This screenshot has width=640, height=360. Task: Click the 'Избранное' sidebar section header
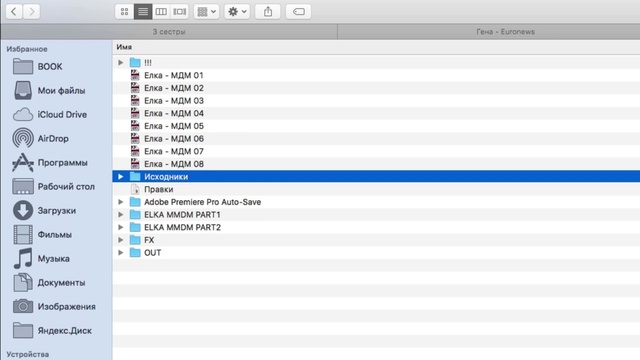point(27,49)
